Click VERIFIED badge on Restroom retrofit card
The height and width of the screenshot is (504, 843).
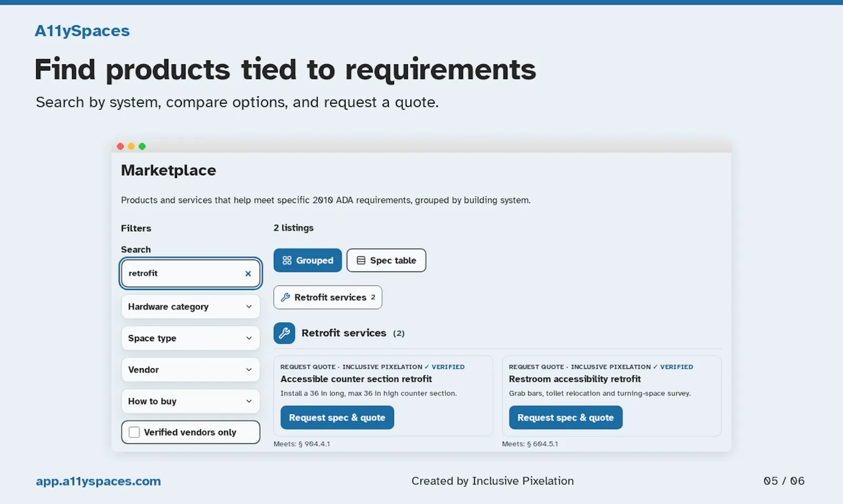pos(673,367)
